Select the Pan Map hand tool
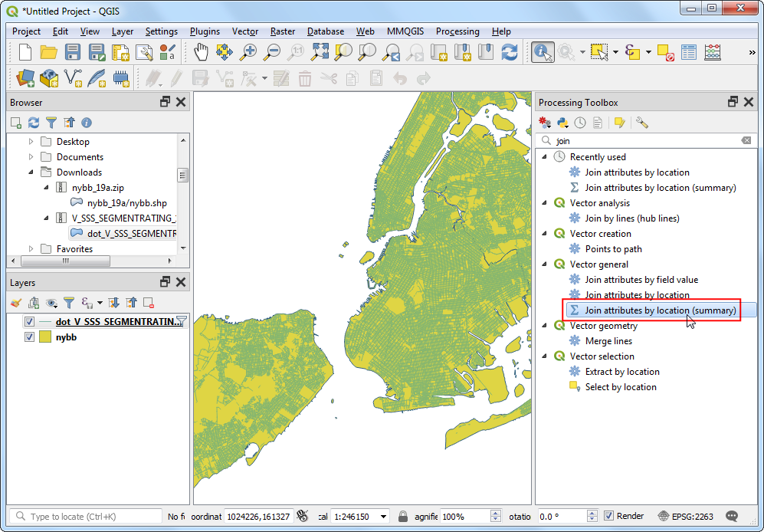This screenshot has height=532, width=764. pyautogui.click(x=201, y=52)
